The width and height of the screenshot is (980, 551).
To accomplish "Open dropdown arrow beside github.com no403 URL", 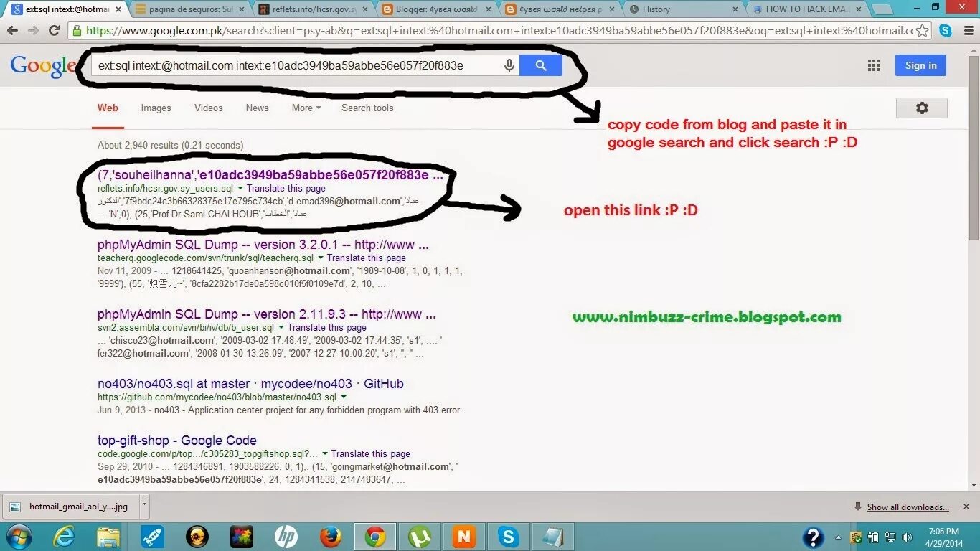I will click(344, 397).
